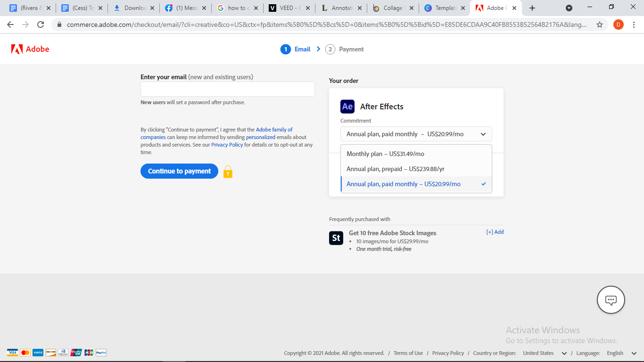The image size is (644, 362).
Task: Switch to the Download tab
Action: [133, 8]
